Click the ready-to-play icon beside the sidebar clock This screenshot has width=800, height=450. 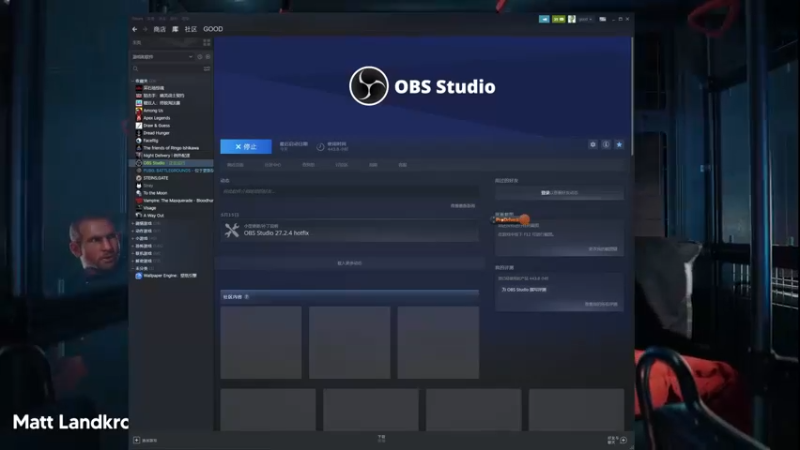(208, 57)
